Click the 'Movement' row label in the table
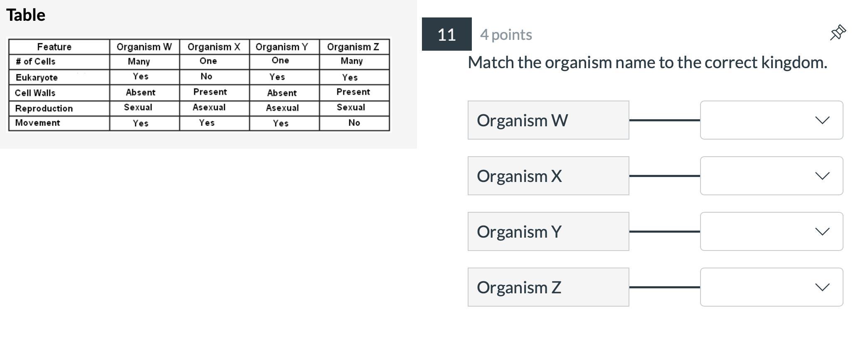This screenshot has height=344, width=868. click(37, 123)
